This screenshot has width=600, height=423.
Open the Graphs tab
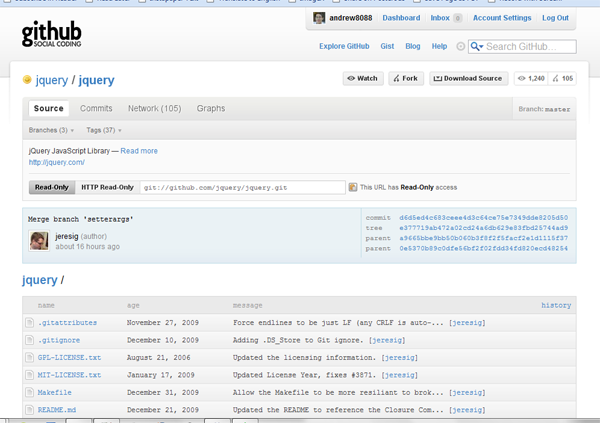[x=211, y=108]
